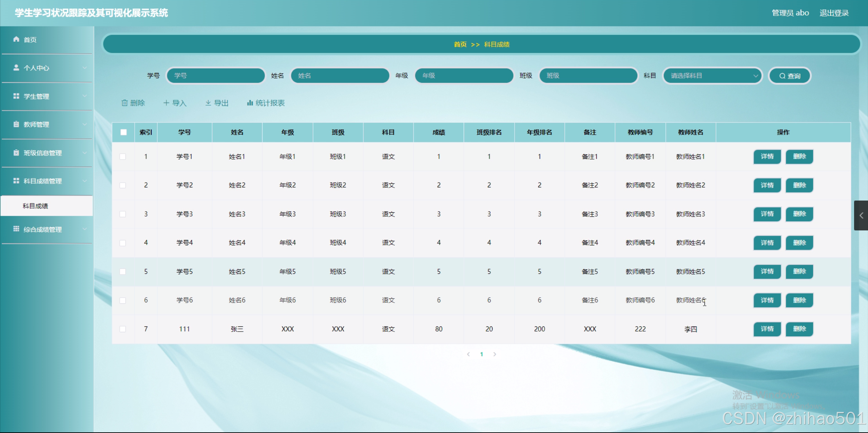Expand the 班级信息管理 menu chevron

click(x=84, y=153)
